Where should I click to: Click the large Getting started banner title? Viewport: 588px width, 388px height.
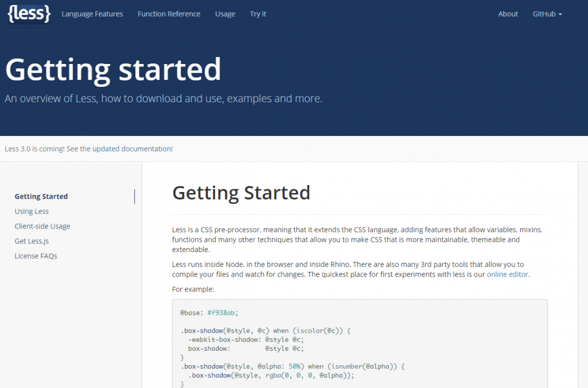coord(113,69)
